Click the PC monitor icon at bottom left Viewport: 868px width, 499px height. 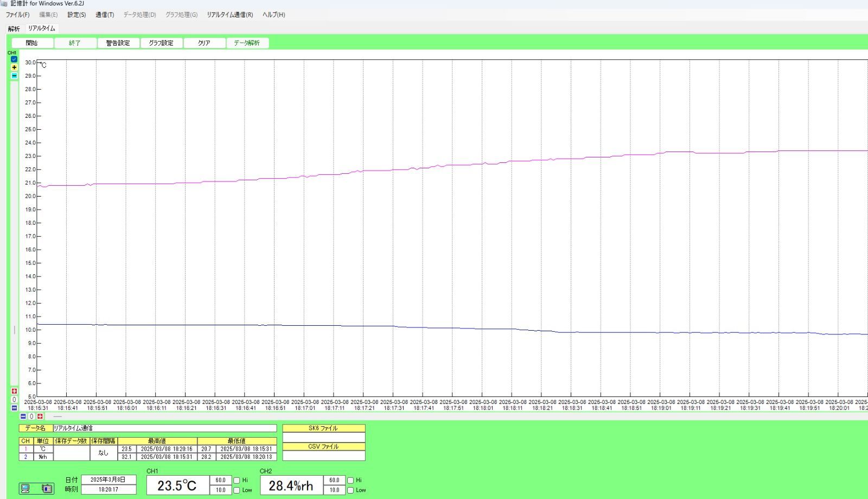coord(25,489)
